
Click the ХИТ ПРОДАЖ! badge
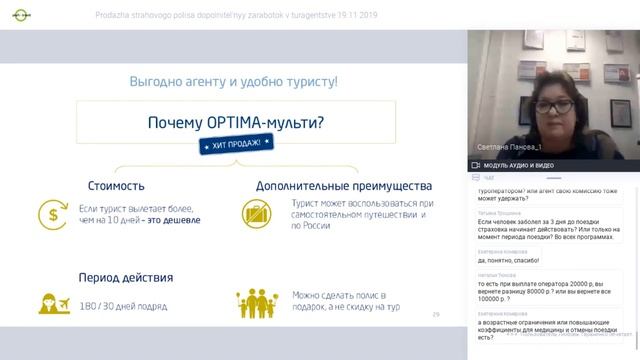click(236, 144)
